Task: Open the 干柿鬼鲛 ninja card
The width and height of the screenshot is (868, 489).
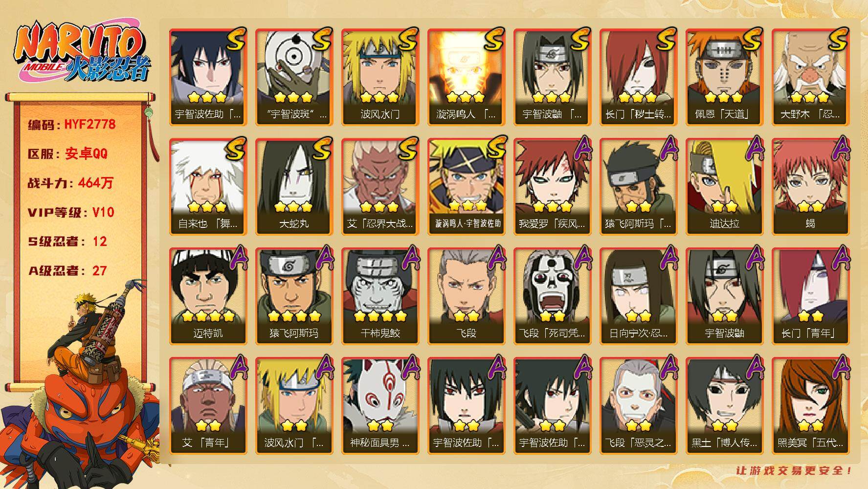Action: click(x=380, y=296)
